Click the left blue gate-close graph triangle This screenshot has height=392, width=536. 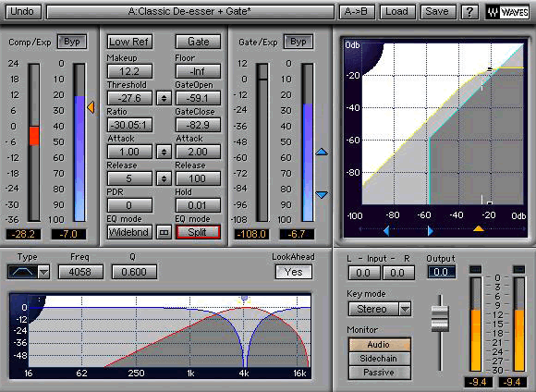pyautogui.click(x=386, y=231)
